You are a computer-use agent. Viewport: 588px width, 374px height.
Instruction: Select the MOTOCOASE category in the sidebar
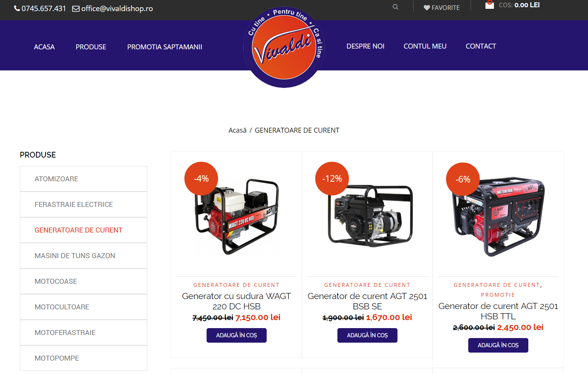click(x=83, y=281)
